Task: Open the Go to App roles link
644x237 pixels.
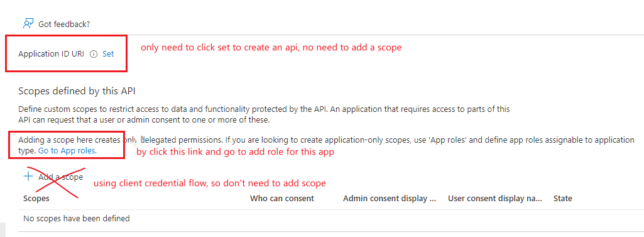Action: click(x=67, y=151)
